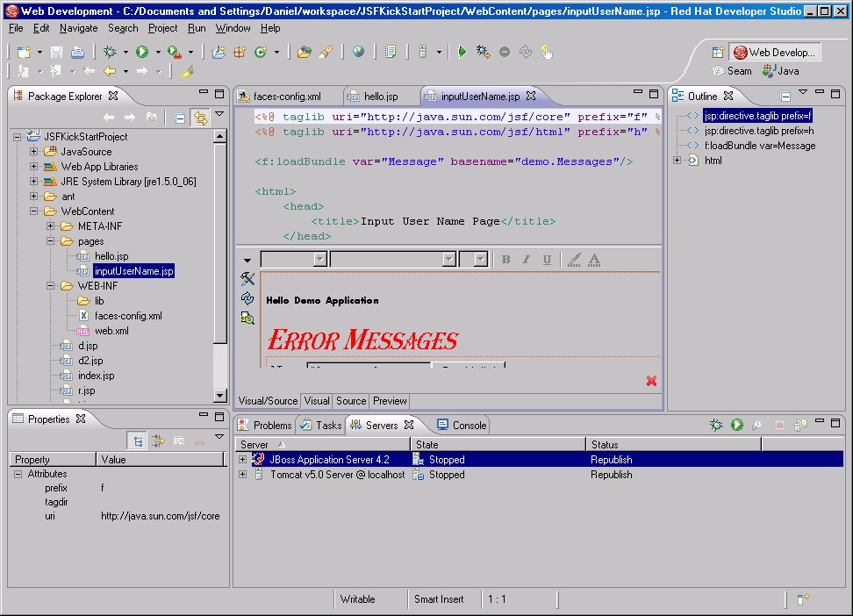Screen dimensions: 853x616
Task: Click the Outline view collapse all icon
Action: coord(785,97)
